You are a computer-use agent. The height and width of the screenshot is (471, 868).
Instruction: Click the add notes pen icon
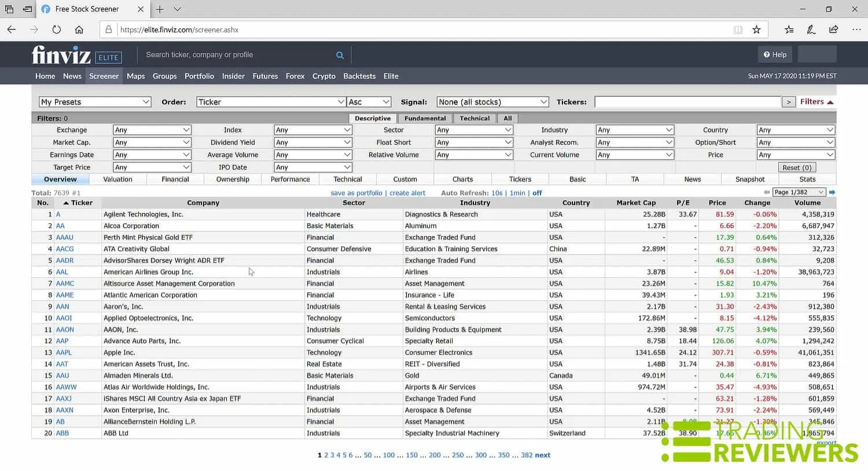(x=811, y=30)
